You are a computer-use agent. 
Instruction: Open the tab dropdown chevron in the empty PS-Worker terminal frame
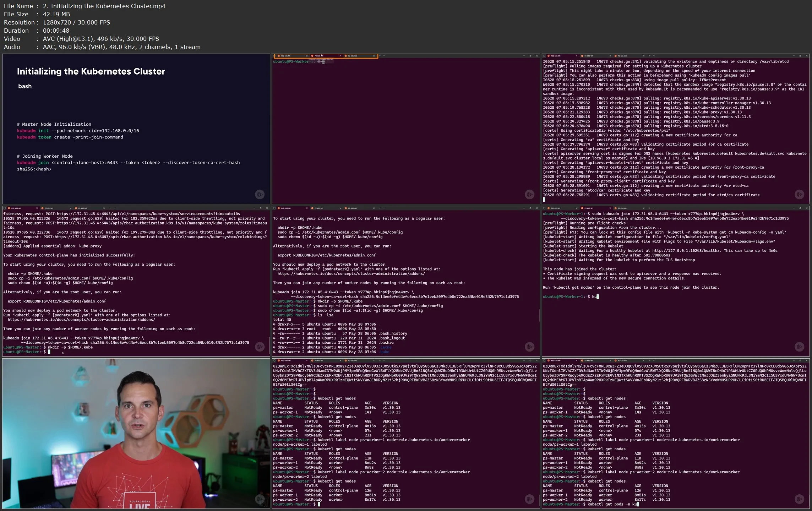pyautogui.click(x=384, y=56)
